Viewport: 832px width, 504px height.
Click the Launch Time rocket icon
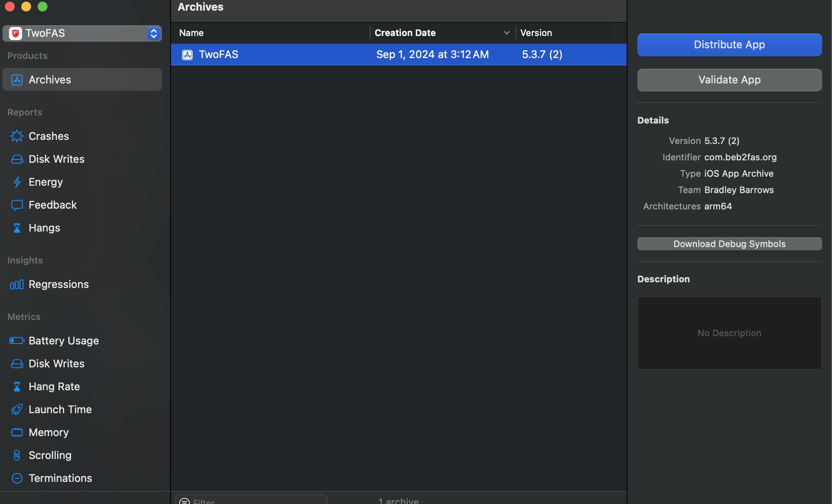coord(17,409)
